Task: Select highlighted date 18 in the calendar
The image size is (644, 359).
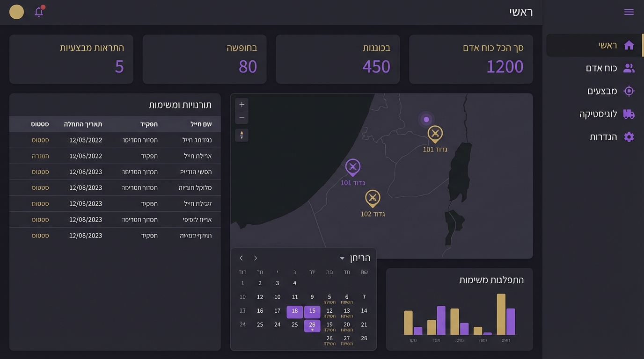Action: pyautogui.click(x=294, y=311)
